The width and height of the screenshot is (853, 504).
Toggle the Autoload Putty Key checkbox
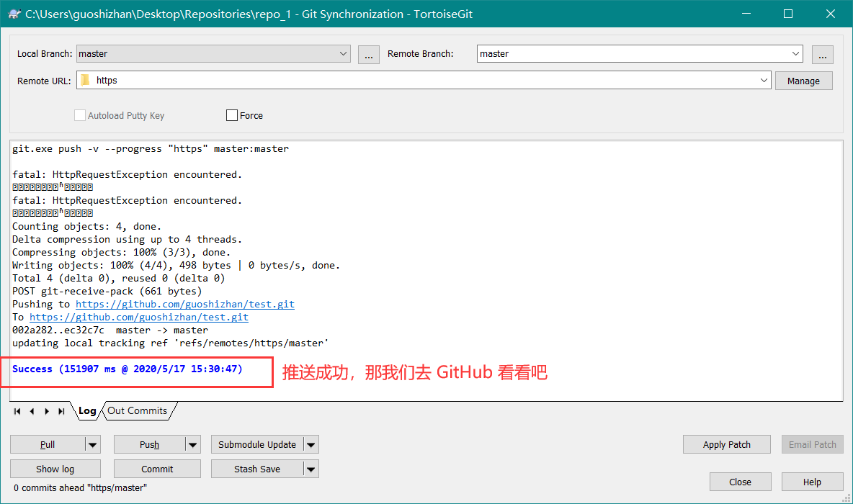point(80,115)
